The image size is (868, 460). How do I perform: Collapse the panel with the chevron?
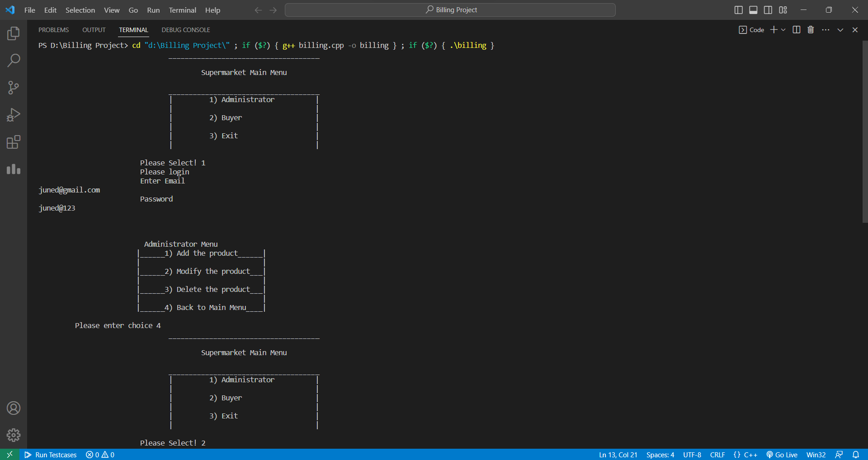point(840,29)
